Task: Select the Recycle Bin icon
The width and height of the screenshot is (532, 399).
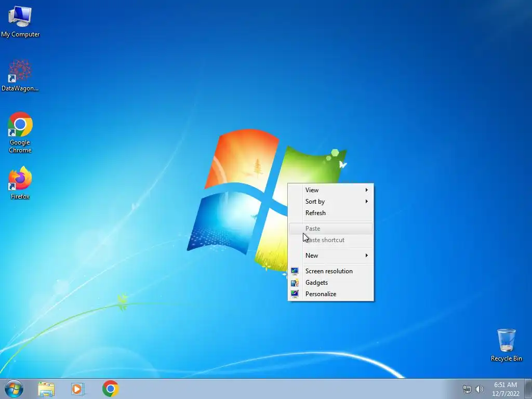Action: tap(506, 345)
